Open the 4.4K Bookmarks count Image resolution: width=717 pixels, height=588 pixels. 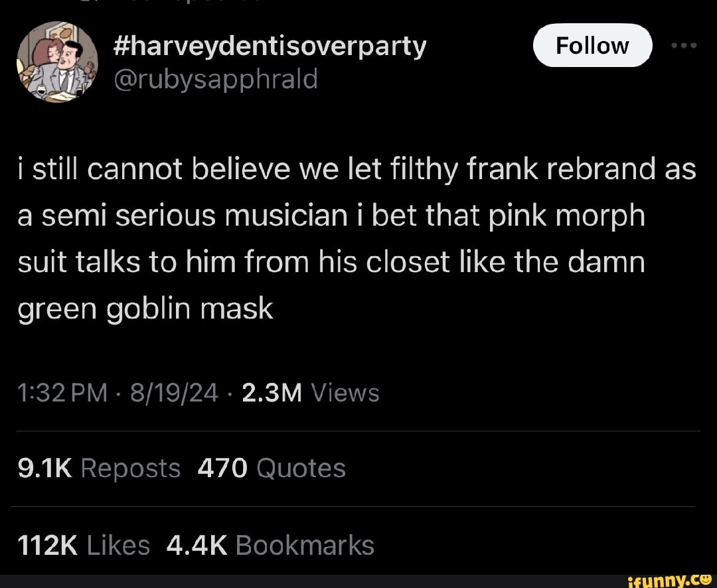[x=270, y=546]
